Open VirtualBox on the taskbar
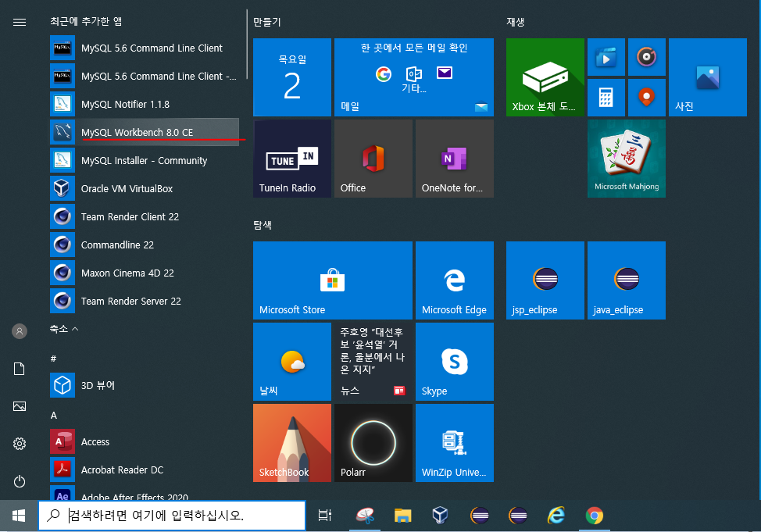 pyautogui.click(x=440, y=516)
